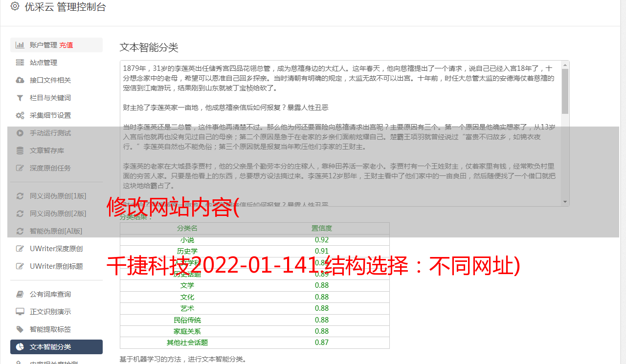Click the play circle icon for 手动运行测试
Viewport: 626px width, 364px height.
click(20, 133)
